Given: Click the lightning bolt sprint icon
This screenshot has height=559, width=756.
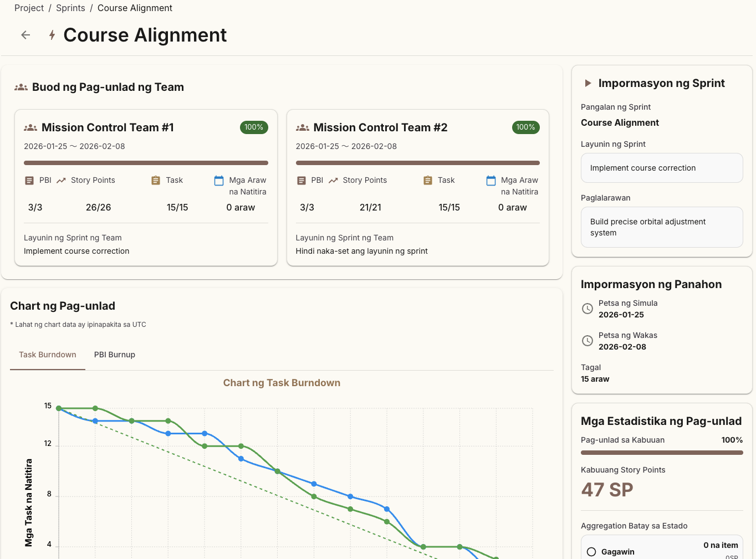Looking at the screenshot, I should point(52,35).
